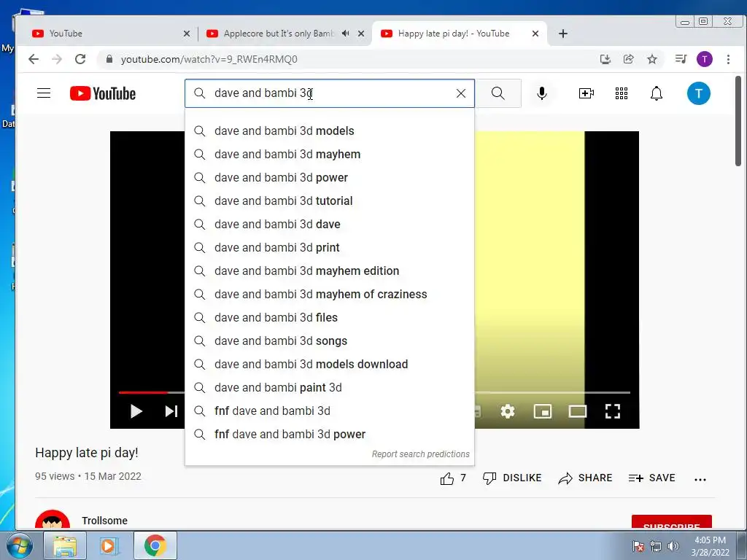
Task: Choose suggestion dave and bambi 3d models
Action: [x=330, y=131]
